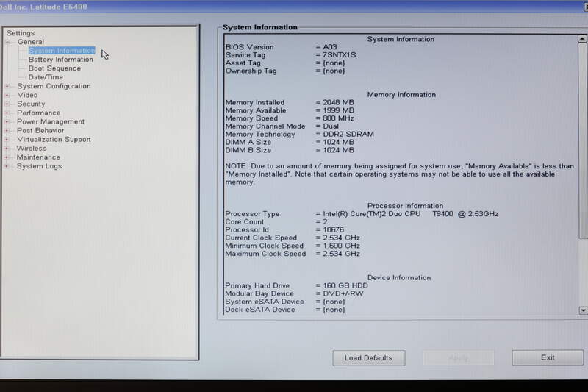Select Virtualization Support category
Viewport: 588px width, 392px height.
[54, 139]
